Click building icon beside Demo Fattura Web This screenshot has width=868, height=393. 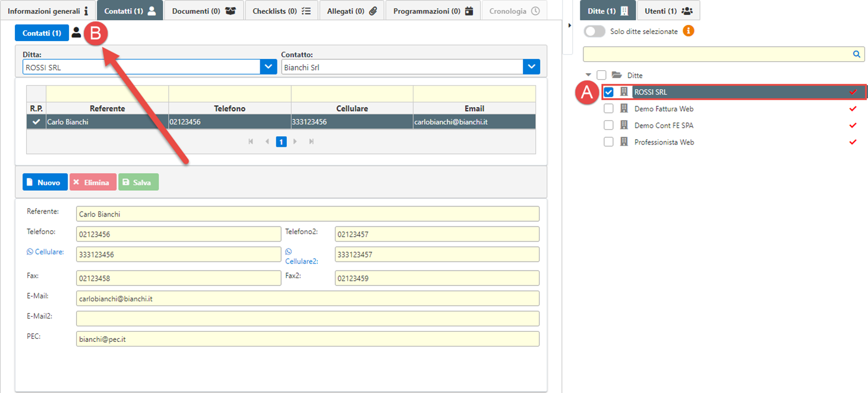pyautogui.click(x=624, y=109)
